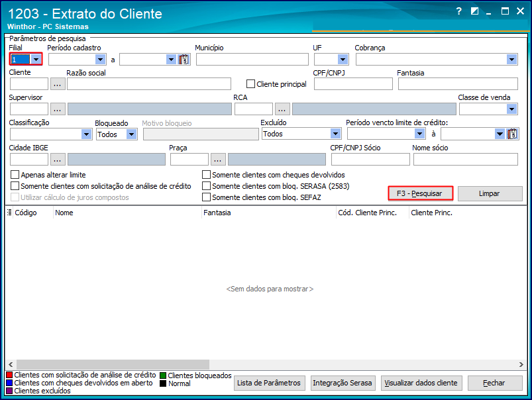Focus the Supervisor code input field
Viewport: 532px width, 400px height.
[29, 109]
